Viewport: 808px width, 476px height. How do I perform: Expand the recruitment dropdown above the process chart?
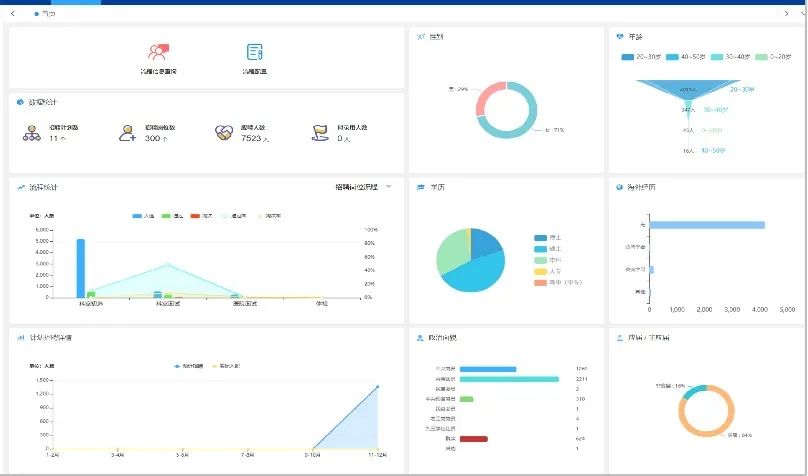(x=356, y=187)
